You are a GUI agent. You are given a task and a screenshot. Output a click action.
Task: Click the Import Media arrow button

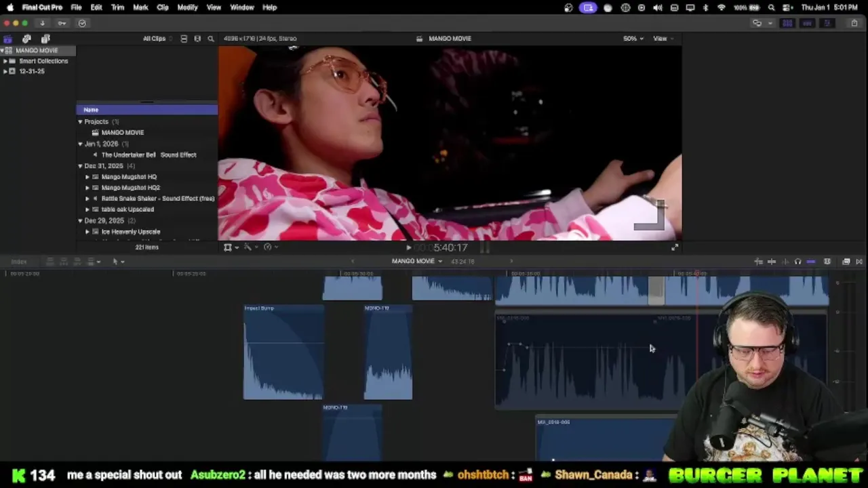(x=42, y=23)
